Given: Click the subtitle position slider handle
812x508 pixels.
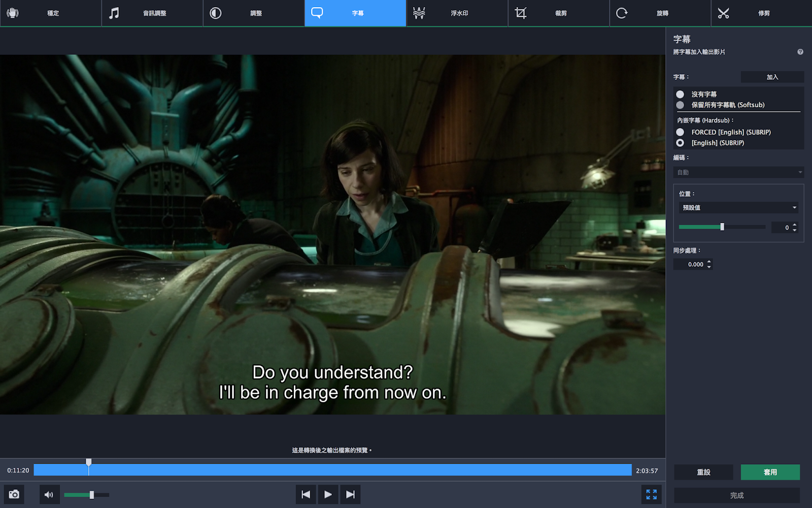Looking at the screenshot, I should pyautogui.click(x=722, y=227).
